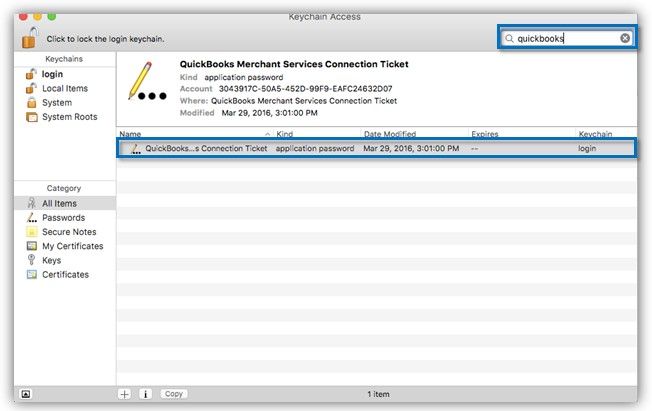Toggle the sidebar preview button at bottom left
The height and width of the screenshot is (411, 652).
[25, 394]
